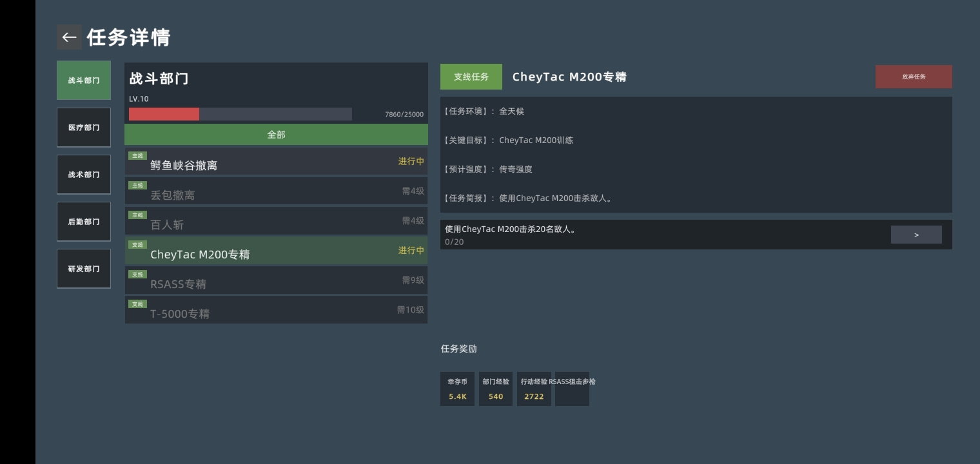The height and width of the screenshot is (464, 980).
Task: Select the 鳄鱼峡谷撤离 main mission
Action: tap(276, 161)
